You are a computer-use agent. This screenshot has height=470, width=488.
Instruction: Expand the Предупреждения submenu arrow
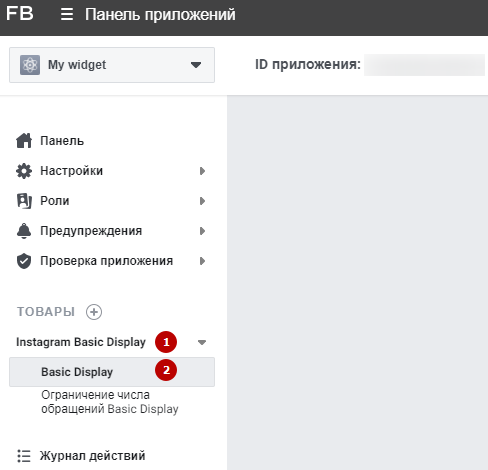tap(202, 231)
